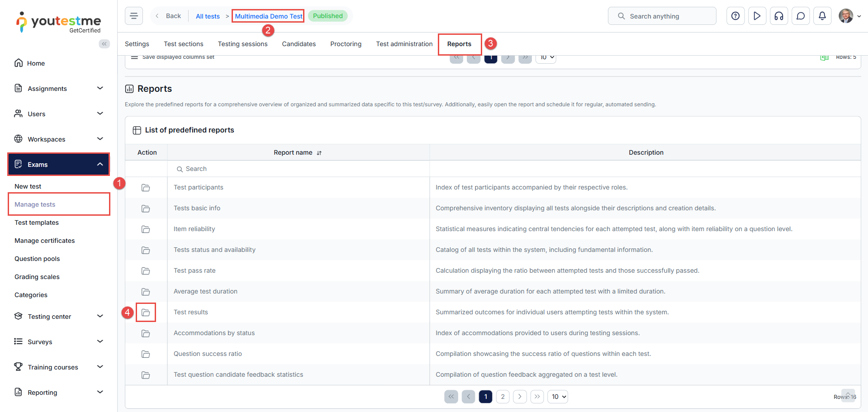Expand the user profile avatar menu
This screenshot has height=412, width=868.
pos(849,16)
